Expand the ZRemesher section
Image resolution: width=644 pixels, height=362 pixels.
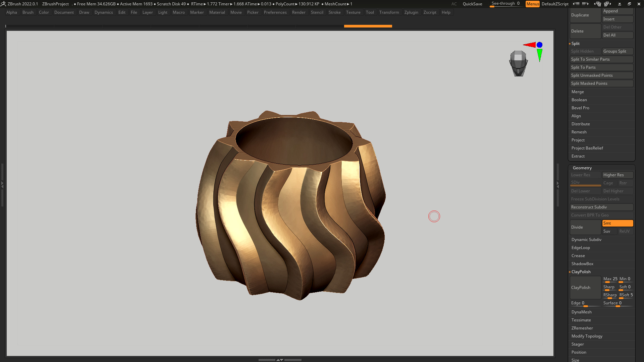[582, 328]
